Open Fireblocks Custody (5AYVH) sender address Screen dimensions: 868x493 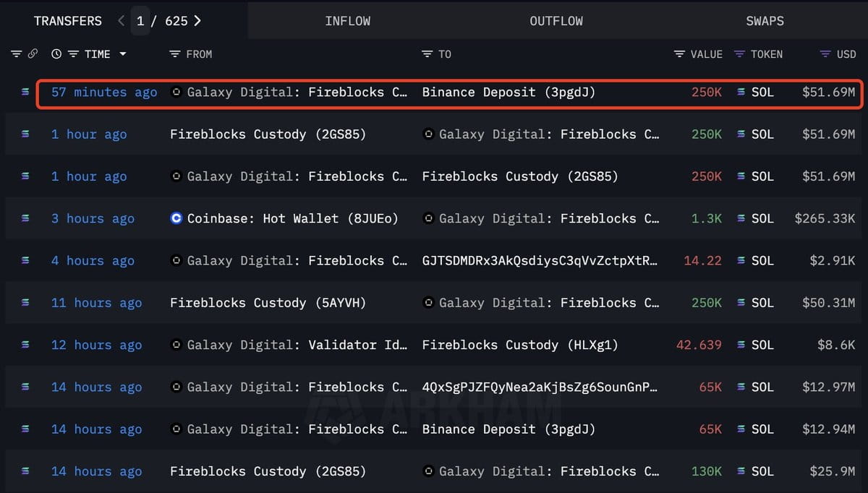[268, 303]
